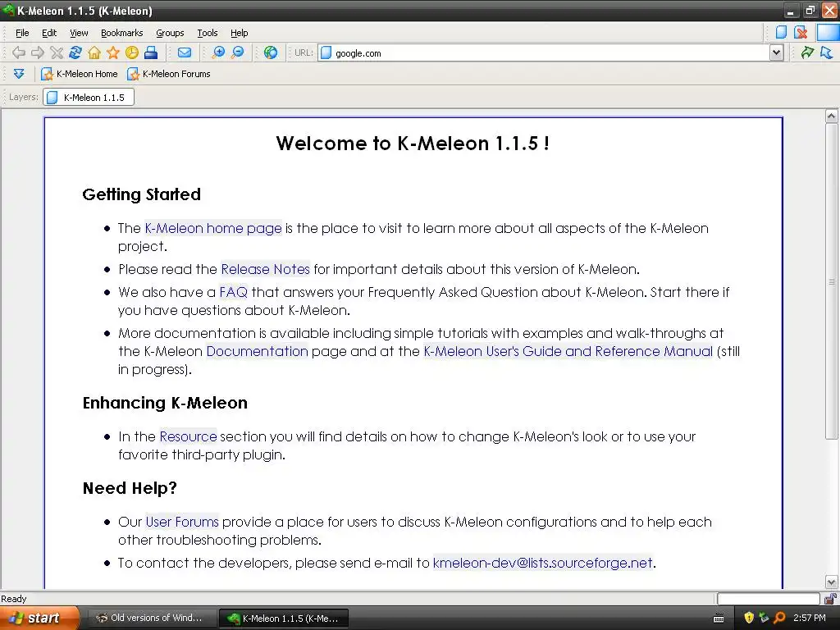Viewport: 840px width, 630px height.
Task: Open bookmarks with the star icon
Action: [113, 52]
